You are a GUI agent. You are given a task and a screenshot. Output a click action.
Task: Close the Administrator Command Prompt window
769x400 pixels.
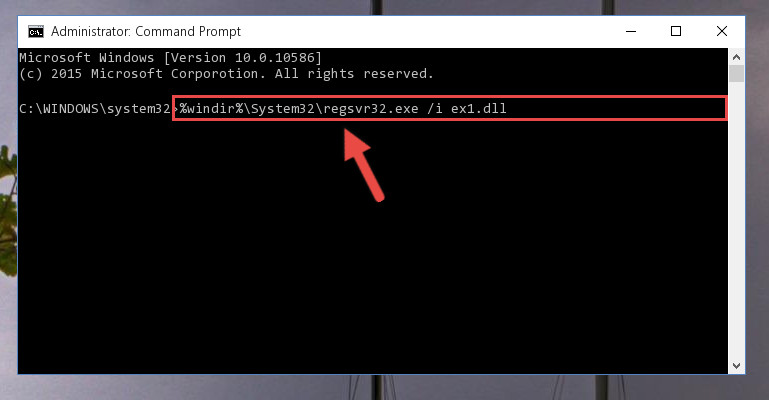[x=721, y=31]
